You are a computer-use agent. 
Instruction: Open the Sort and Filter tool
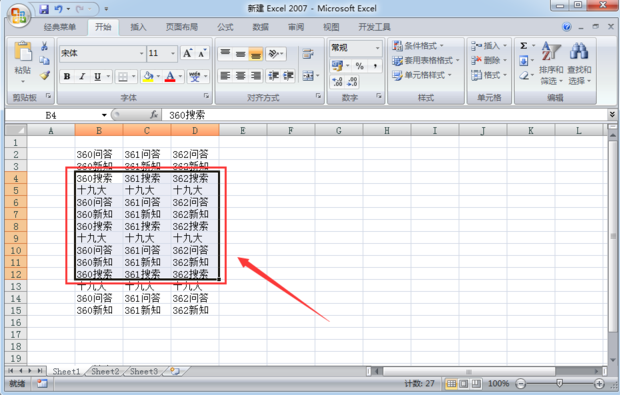tap(551, 63)
